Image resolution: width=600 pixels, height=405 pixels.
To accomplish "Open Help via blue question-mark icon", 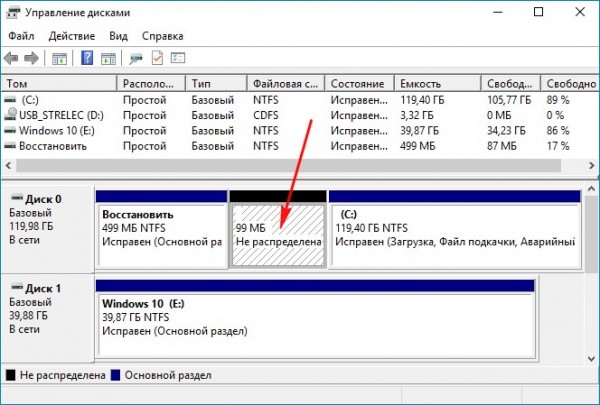I will coord(87,58).
